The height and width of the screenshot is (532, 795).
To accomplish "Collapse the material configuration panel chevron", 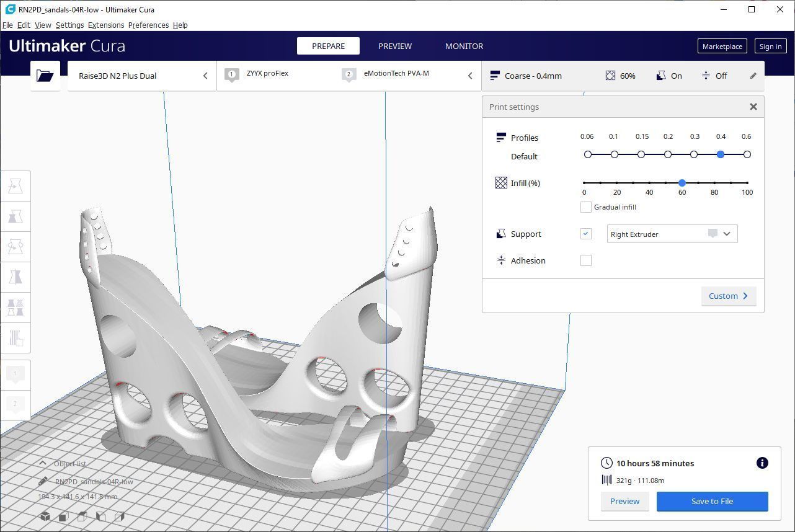I will tap(470, 76).
